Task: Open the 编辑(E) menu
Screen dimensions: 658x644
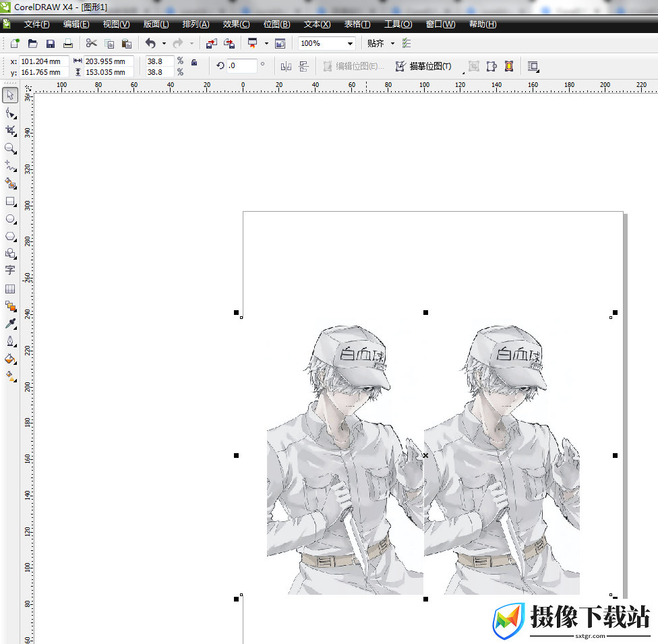Action: pos(76,24)
